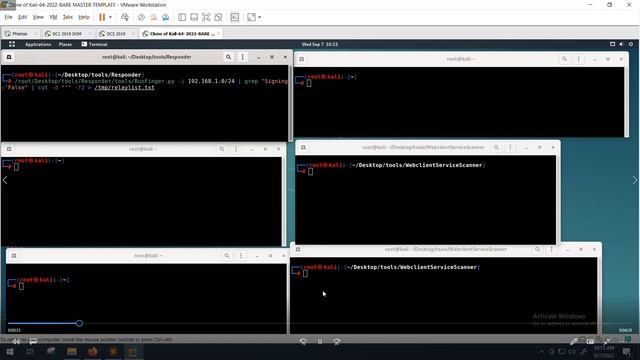Screen dimensions: 640x360
Task: Search in middle-right WebclientServiceScanner terminal
Action: 496,147
